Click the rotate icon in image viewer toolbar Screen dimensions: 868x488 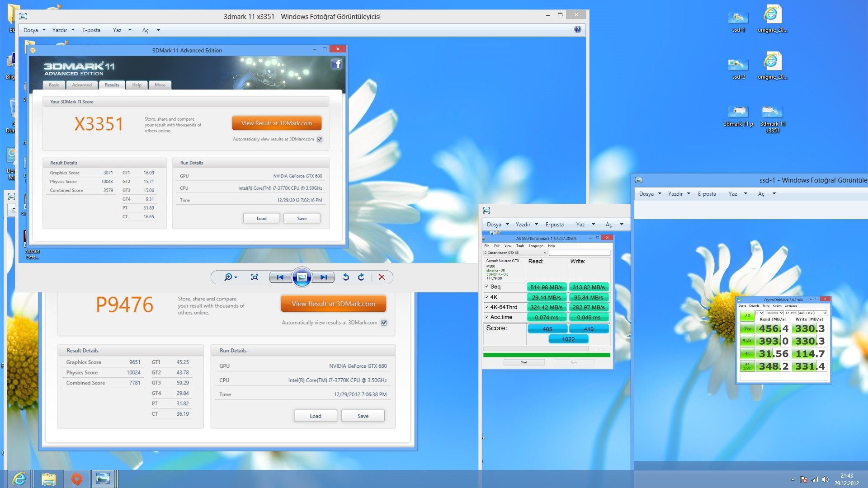346,277
